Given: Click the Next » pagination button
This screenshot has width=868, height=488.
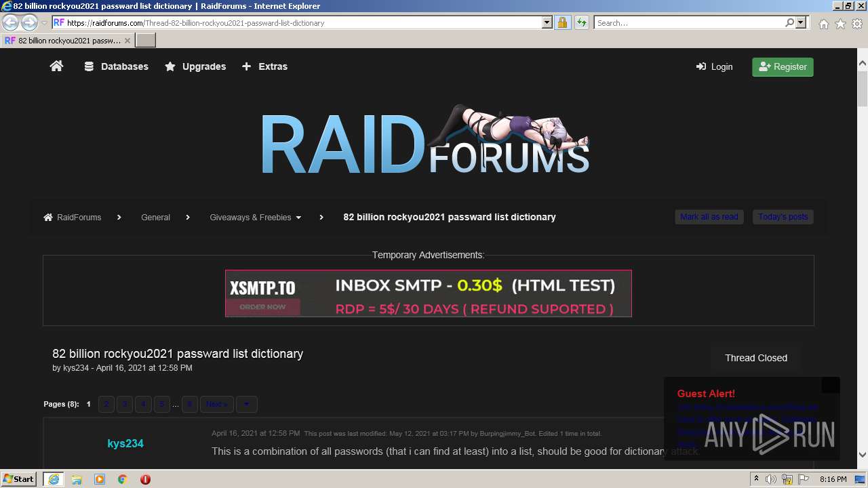Looking at the screenshot, I should [x=217, y=405].
